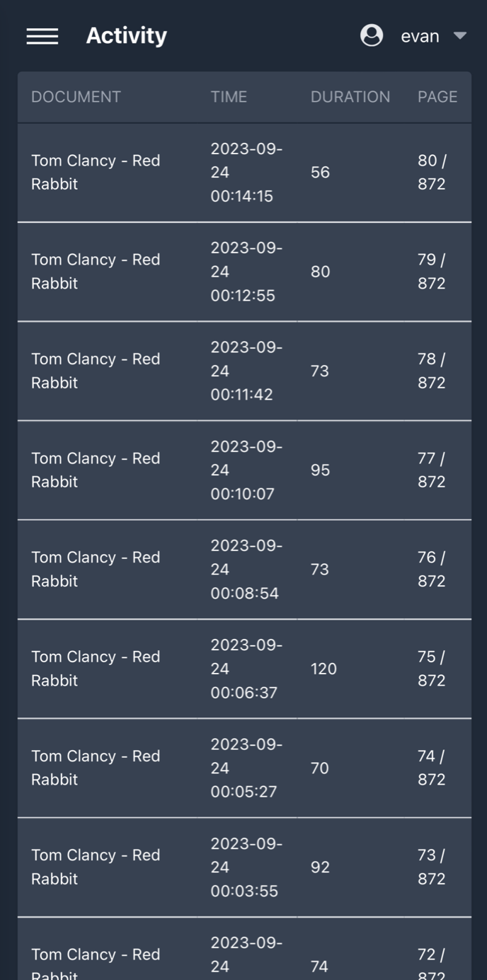Click the evan username label
487x980 pixels.
(x=420, y=36)
